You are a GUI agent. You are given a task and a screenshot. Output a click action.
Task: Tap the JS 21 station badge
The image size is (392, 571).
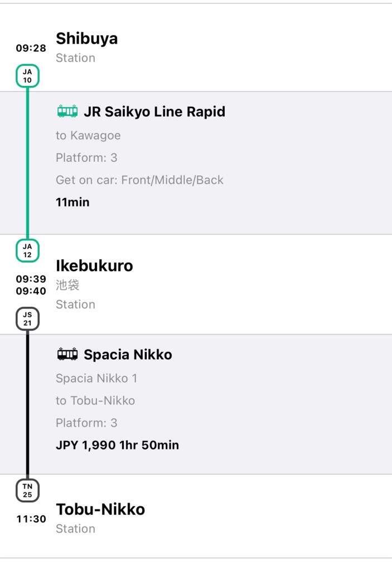click(x=27, y=319)
